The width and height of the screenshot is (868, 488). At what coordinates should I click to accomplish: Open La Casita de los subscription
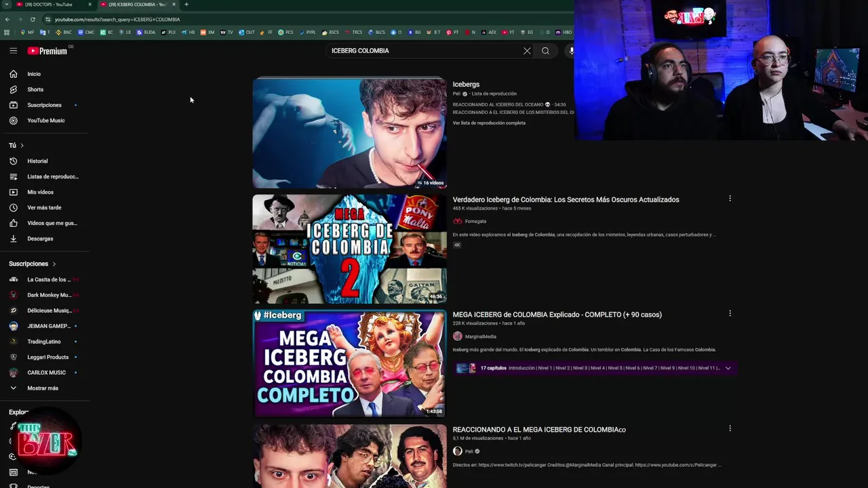(x=44, y=280)
